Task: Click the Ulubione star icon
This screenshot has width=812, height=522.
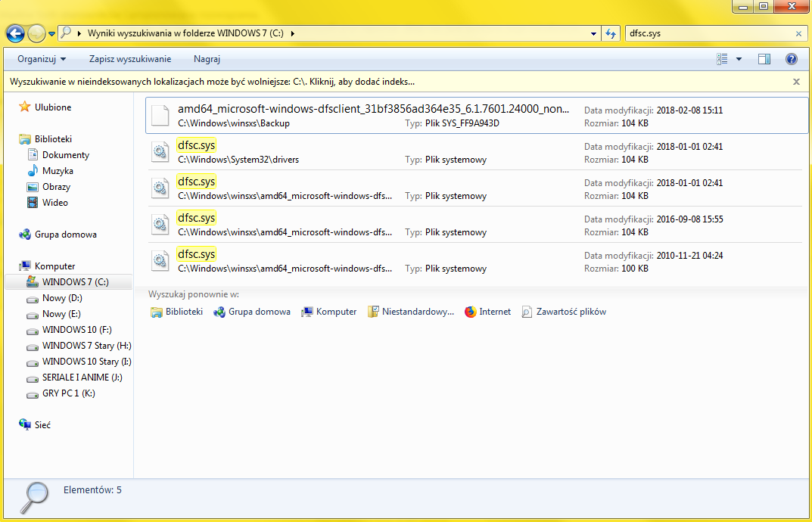Action: pos(24,107)
